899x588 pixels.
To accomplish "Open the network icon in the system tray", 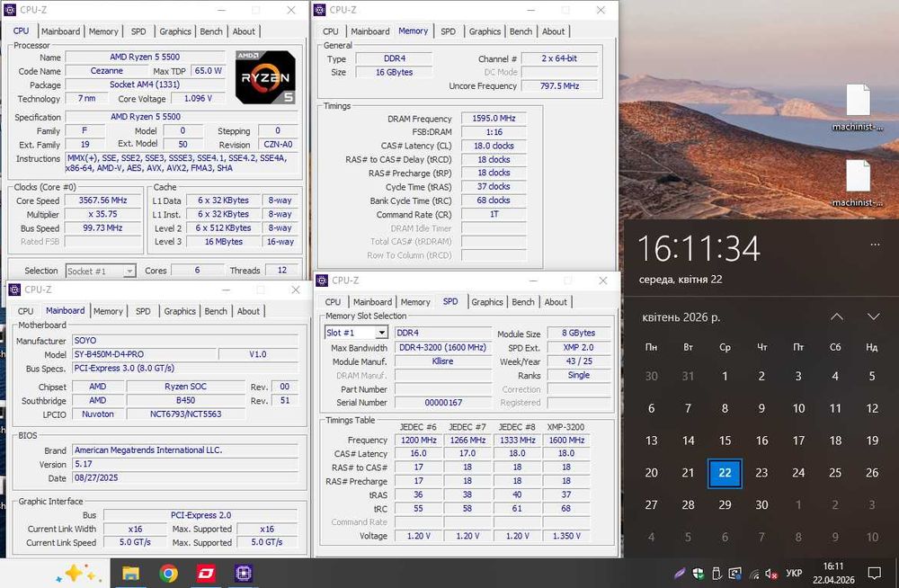I will click(x=754, y=573).
